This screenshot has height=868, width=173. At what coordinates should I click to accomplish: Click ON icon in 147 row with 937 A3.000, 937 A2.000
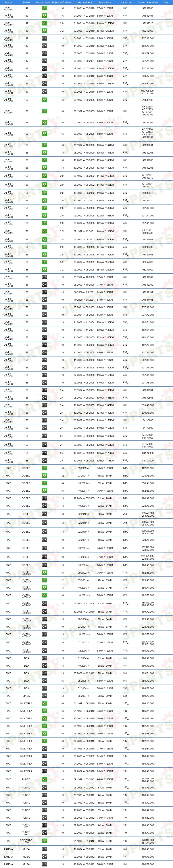44,92
